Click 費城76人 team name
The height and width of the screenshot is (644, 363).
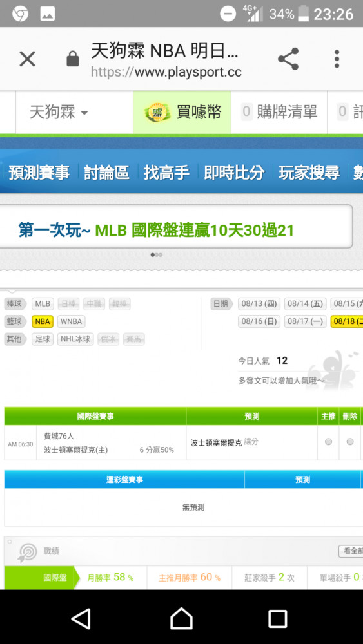59,436
